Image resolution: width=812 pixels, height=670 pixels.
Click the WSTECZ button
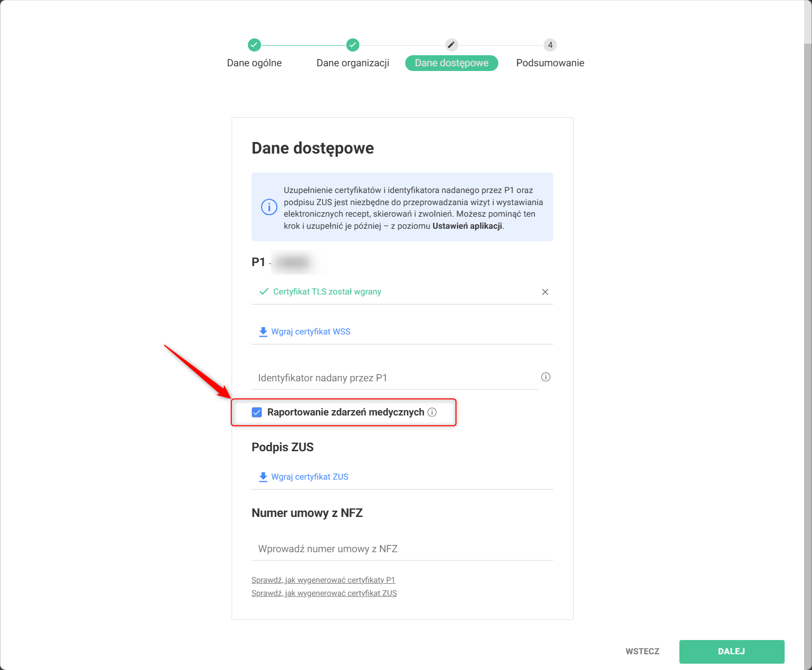(x=642, y=652)
